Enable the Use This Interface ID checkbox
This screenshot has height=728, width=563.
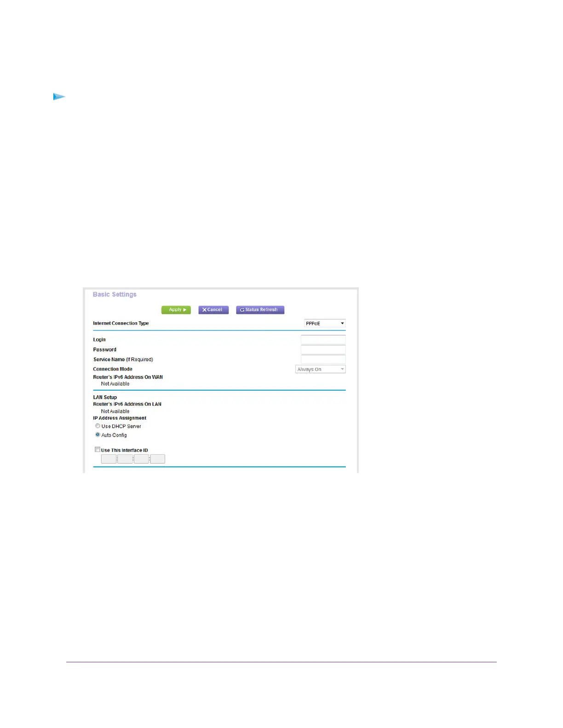point(98,450)
